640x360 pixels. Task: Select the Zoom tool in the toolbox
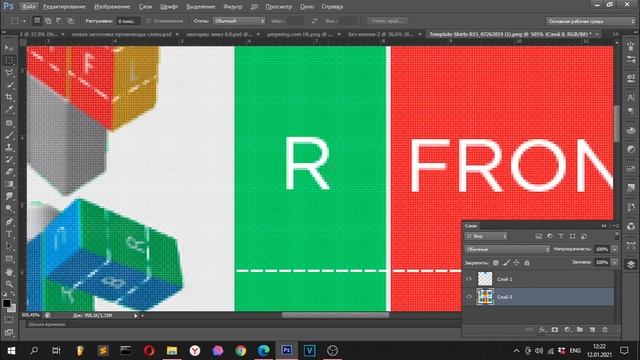pyautogui.click(x=9, y=284)
